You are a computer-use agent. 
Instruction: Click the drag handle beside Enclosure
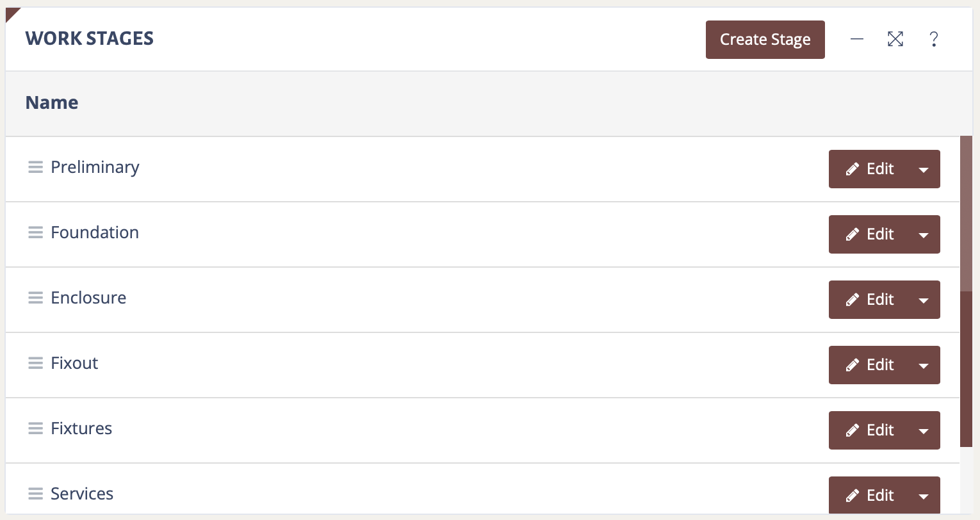(36, 298)
